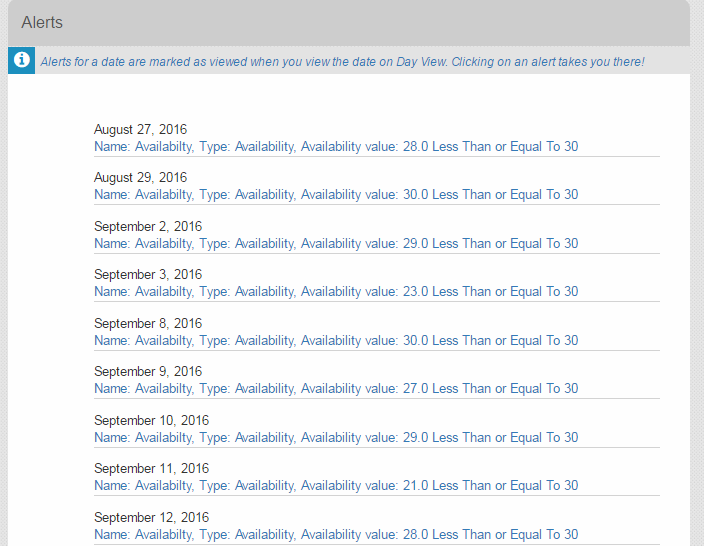
Task: Select the September 2, 2016 date label
Action: point(148,226)
